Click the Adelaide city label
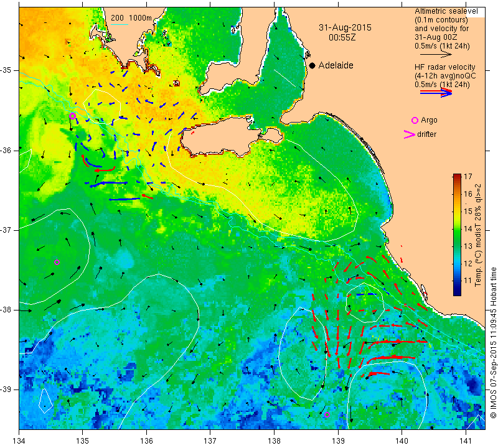The image size is (498, 448). coord(336,65)
